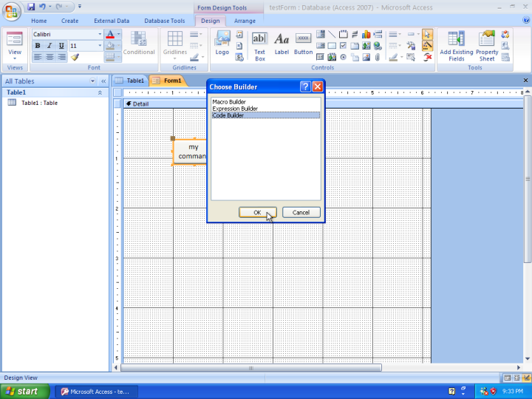Select the Button control tool
Viewport: 532px width, 399px height.
click(x=303, y=43)
